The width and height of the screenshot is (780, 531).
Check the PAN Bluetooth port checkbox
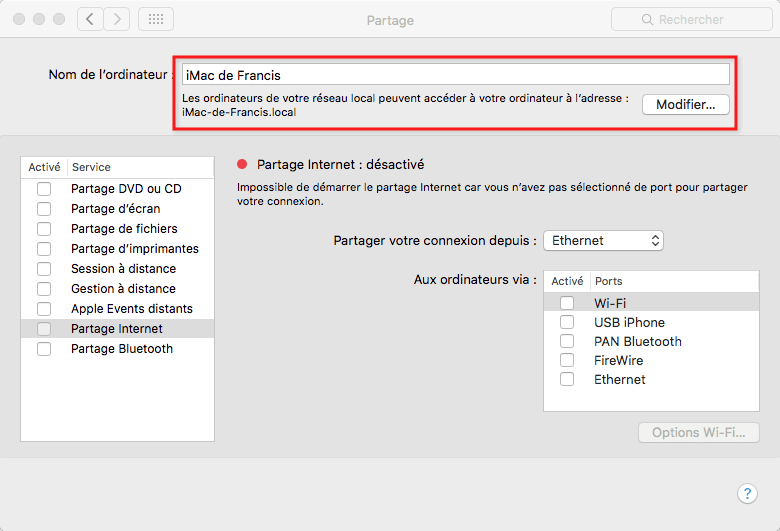pyautogui.click(x=567, y=341)
